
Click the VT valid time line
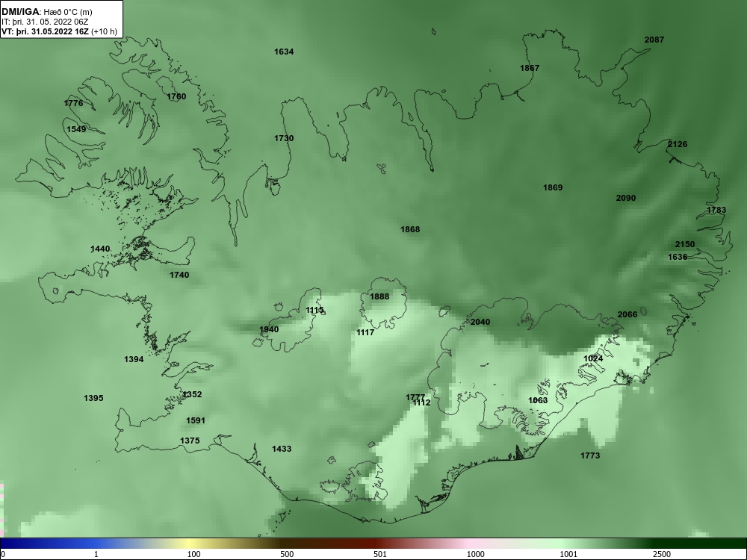59,32
